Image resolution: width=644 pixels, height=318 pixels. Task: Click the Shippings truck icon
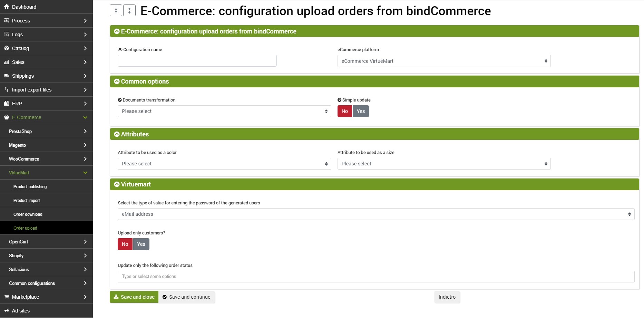tap(7, 76)
